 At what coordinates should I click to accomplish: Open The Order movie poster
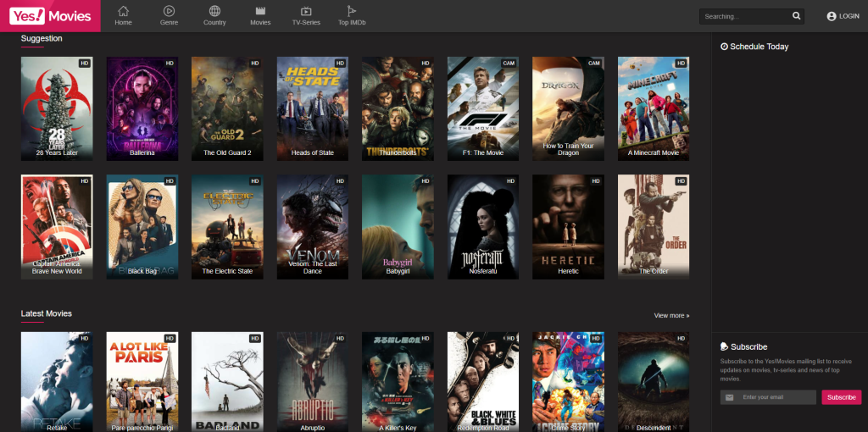point(654,227)
